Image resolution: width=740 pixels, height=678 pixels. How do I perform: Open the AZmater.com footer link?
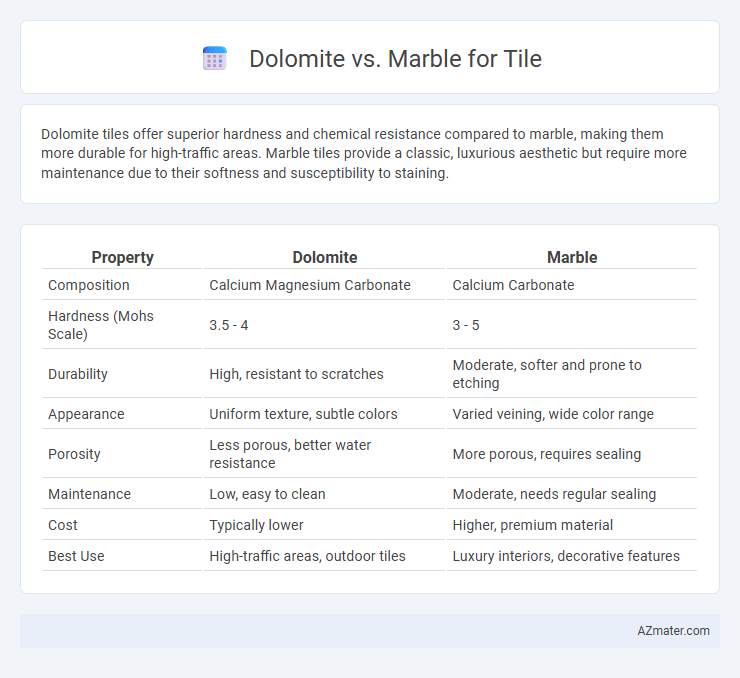[x=673, y=631]
